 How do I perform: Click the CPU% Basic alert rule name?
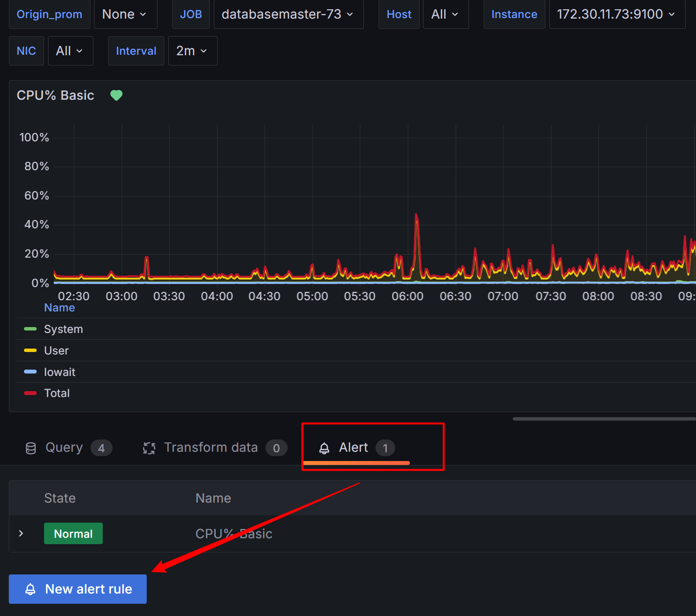point(234,534)
